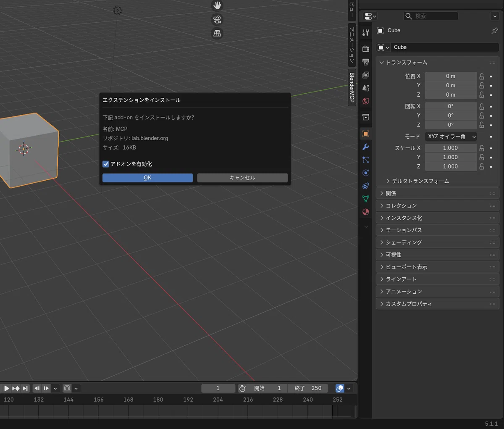504x429 pixels.
Task: Open properties options dropdown arrow
Action: [494, 16]
